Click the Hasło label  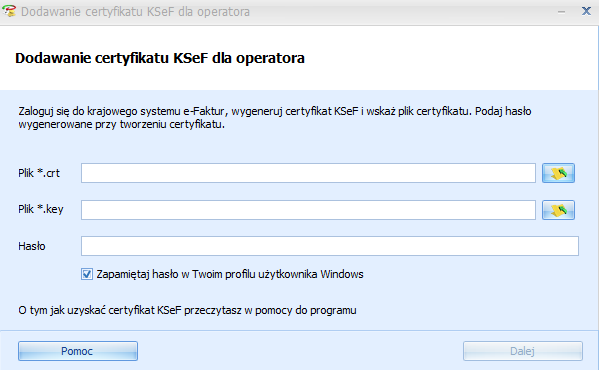coord(32,246)
